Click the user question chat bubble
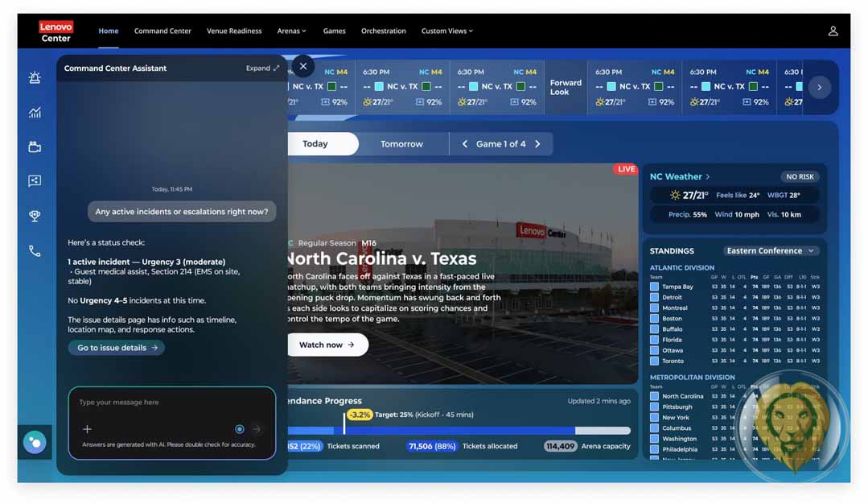 (x=182, y=212)
